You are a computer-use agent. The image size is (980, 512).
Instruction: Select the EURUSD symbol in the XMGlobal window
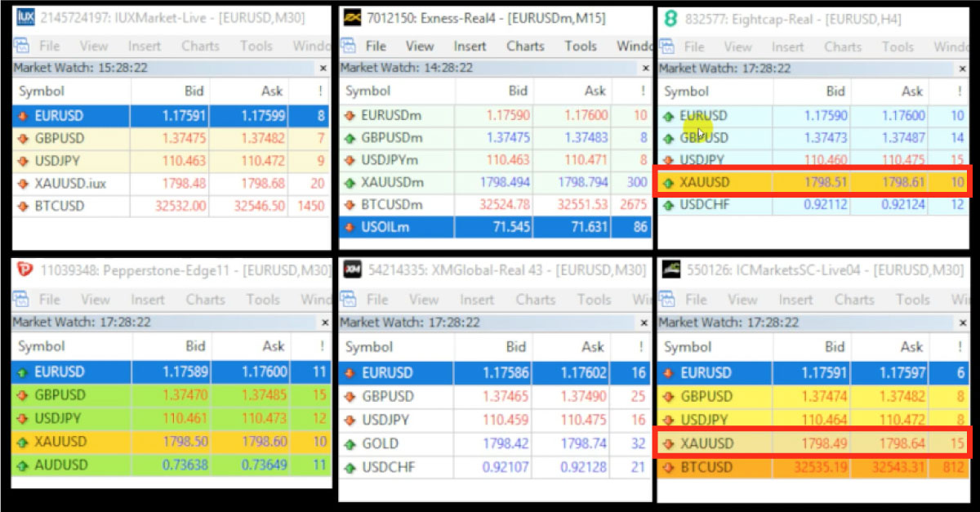[x=387, y=373]
